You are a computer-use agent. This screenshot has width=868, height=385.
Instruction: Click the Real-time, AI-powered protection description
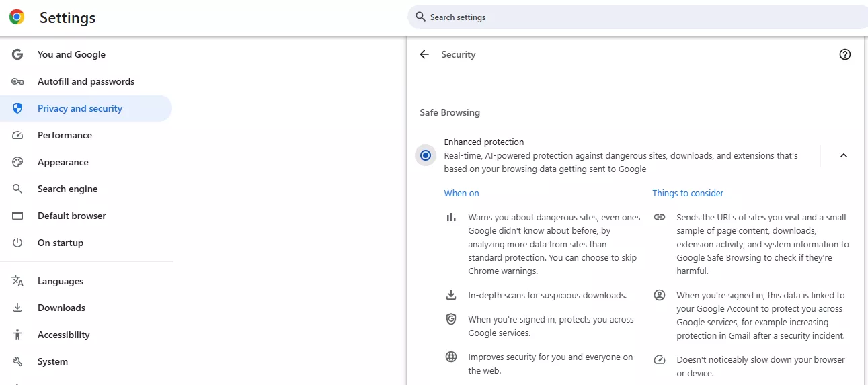point(621,162)
